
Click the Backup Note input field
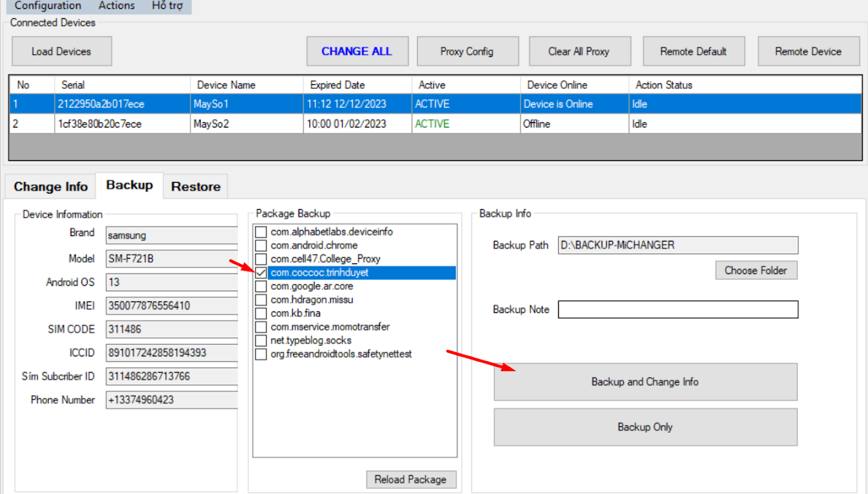coord(678,309)
